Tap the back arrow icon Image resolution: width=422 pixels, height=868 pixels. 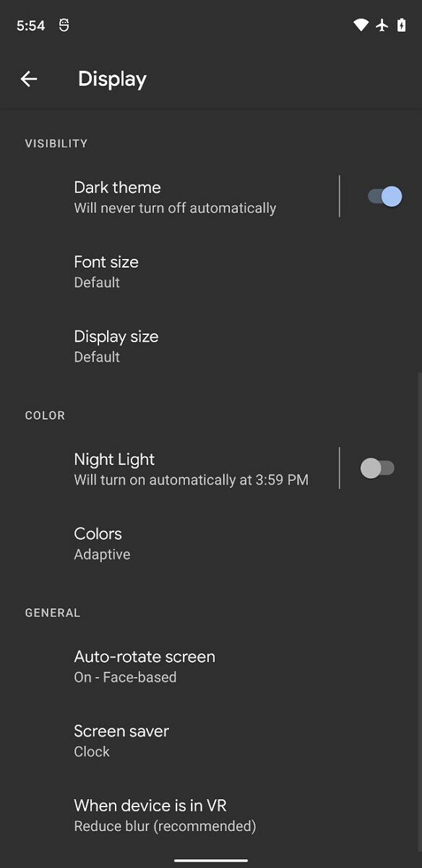[x=29, y=79]
